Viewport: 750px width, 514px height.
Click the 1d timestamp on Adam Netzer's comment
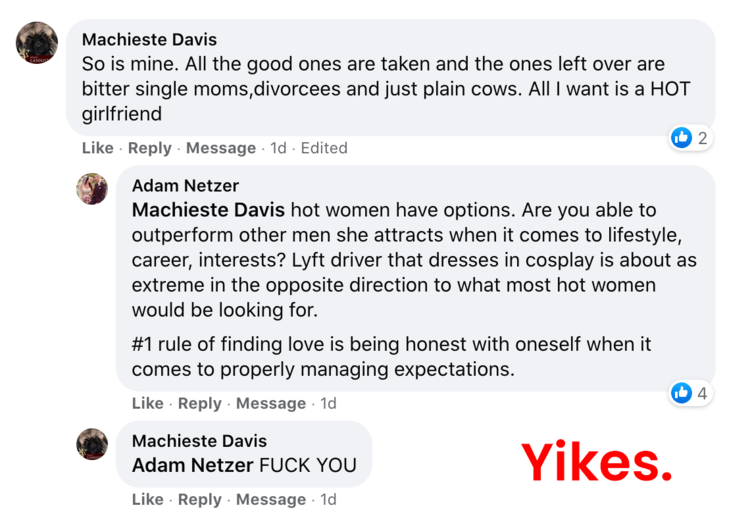click(x=328, y=403)
